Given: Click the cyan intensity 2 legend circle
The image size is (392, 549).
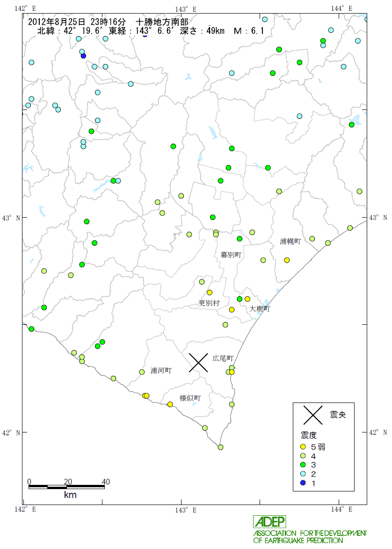Looking at the screenshot, I should tap(303, 474).
